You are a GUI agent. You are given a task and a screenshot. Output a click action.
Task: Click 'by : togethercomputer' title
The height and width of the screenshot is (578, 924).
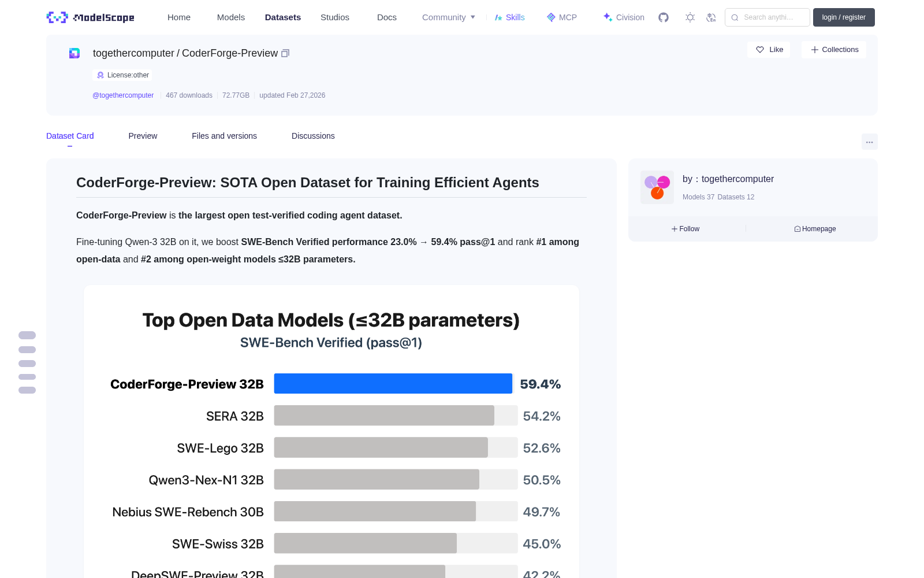tap(728, 179)
